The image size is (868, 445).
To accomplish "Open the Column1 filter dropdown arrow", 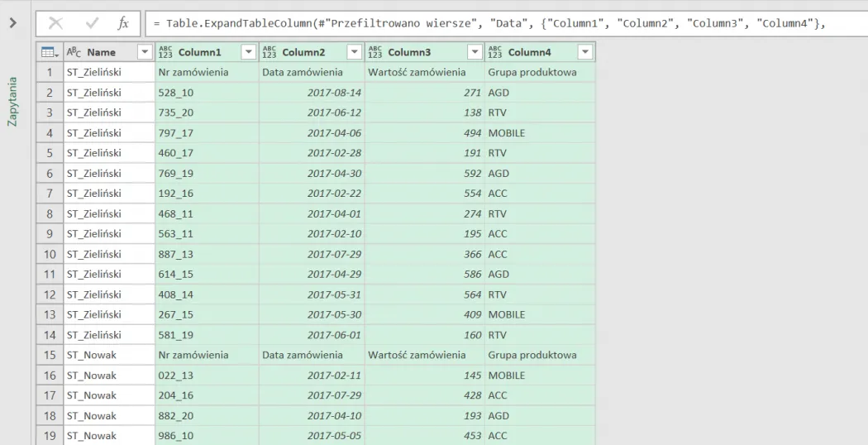I will pos(249,53).
